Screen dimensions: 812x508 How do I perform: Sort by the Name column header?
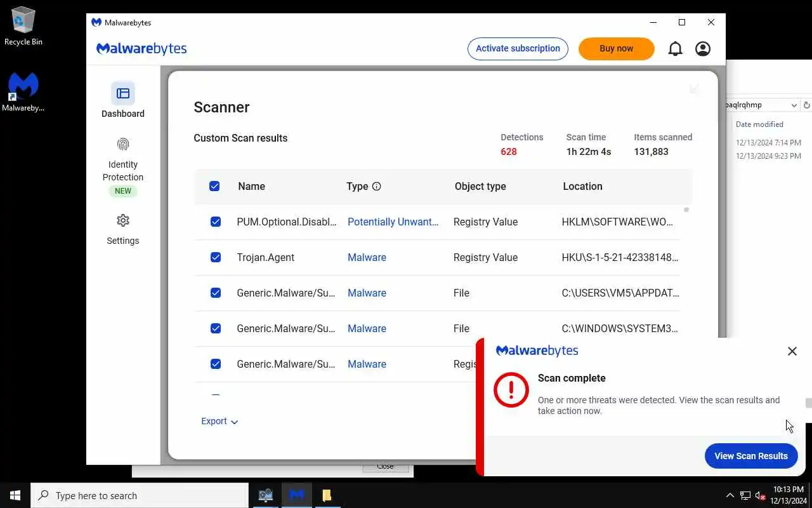click(251, 186)
